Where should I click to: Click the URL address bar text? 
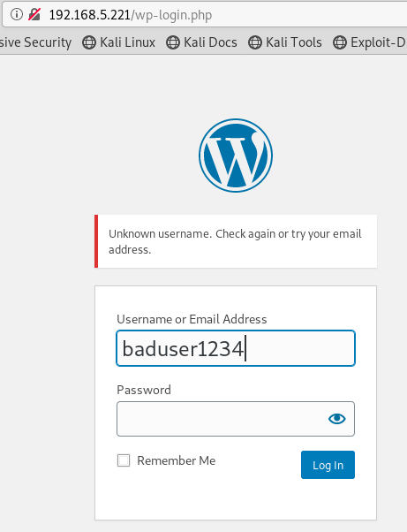point(131,15)
